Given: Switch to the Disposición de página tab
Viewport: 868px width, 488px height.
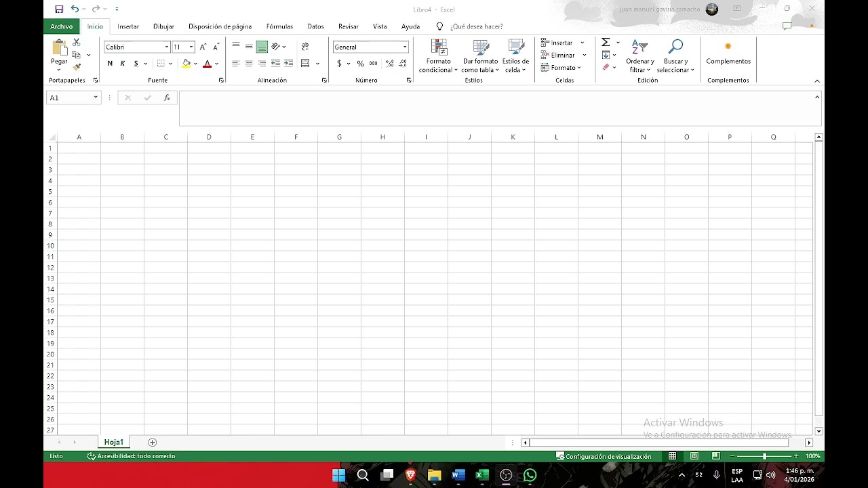Looking at the screenshot, I should point(220,26).
